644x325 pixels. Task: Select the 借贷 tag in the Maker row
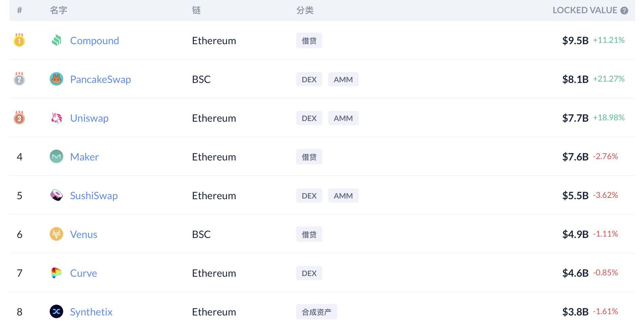(309, 157)
